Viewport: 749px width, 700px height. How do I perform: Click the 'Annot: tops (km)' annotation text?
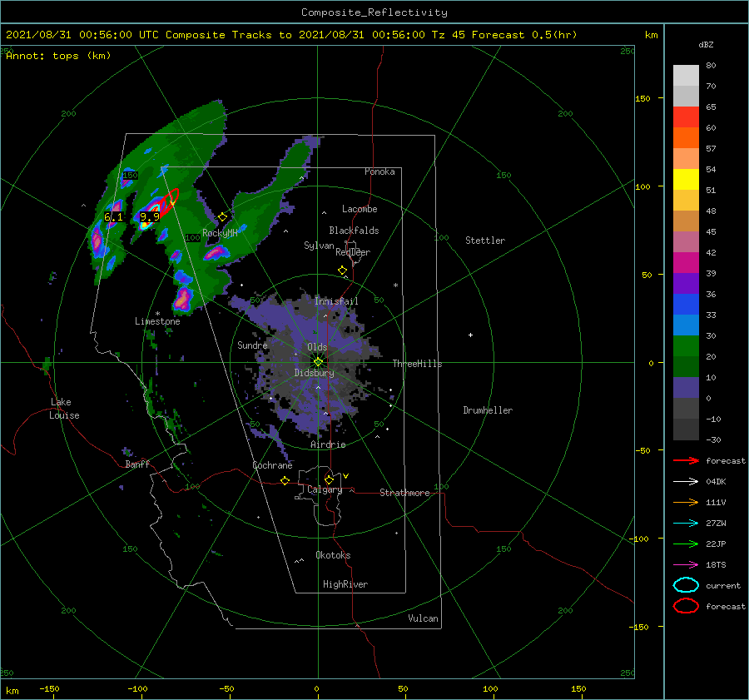[58, 56]
